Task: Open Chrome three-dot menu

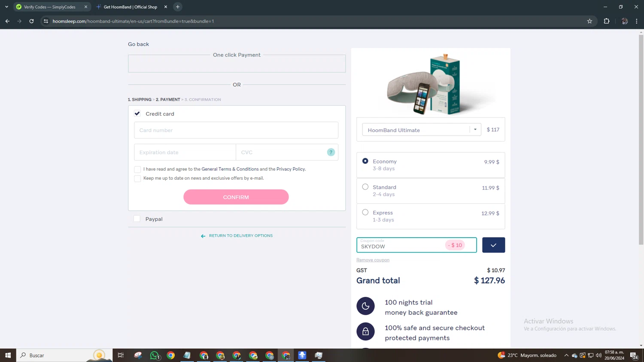Action: click(637, 21)
